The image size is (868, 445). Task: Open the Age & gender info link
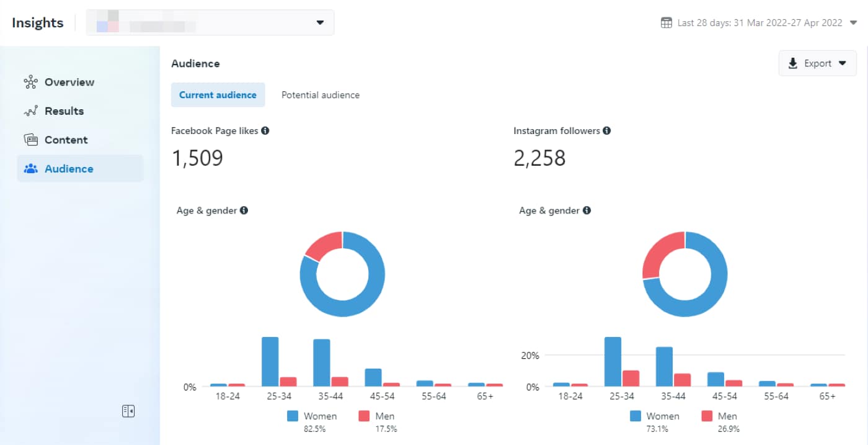point(244,210)
